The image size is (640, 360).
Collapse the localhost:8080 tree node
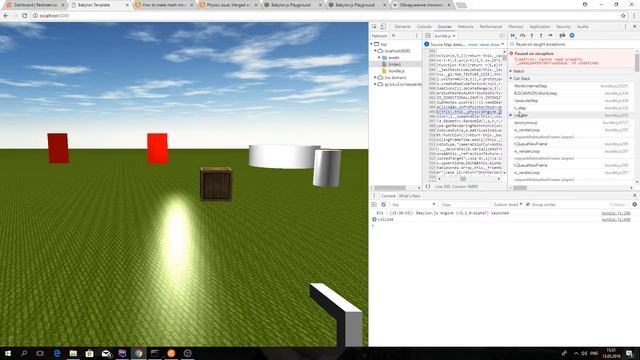point(376,51)
